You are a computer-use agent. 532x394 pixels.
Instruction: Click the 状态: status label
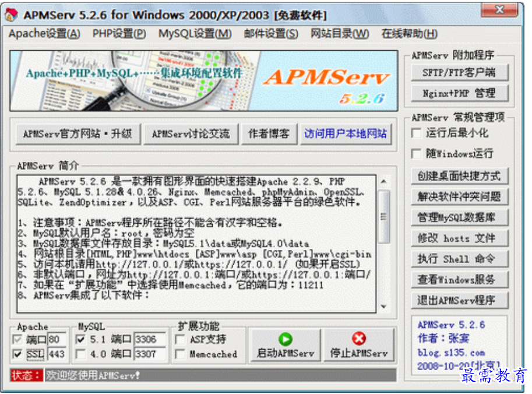[26, 375]
